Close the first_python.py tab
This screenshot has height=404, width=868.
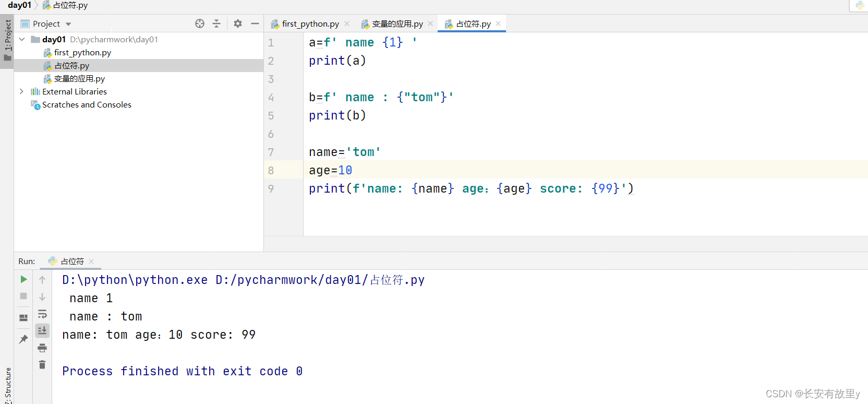(347, 23)
